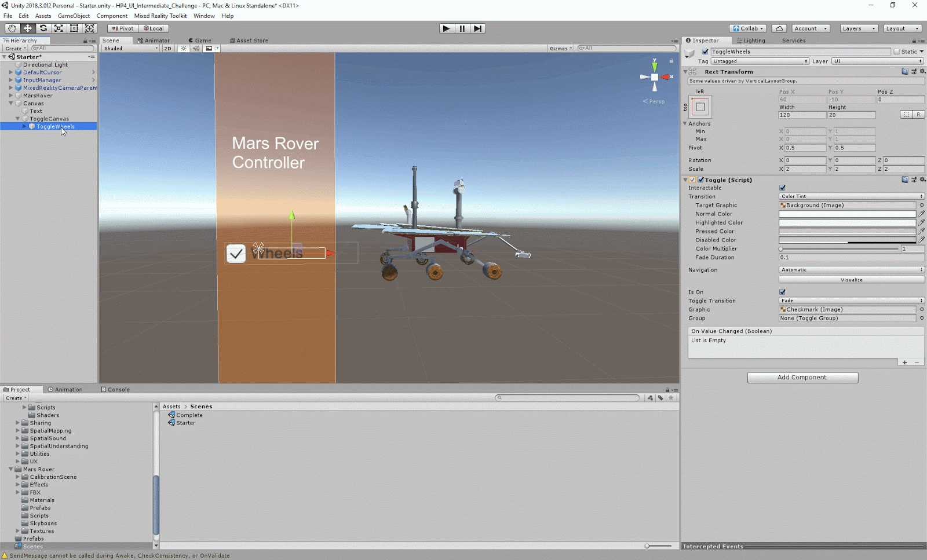Image resolution: width=927 pixels, height=560 pixels.
Task: Click the Add Component button
Action: click(x=802, y=377)
